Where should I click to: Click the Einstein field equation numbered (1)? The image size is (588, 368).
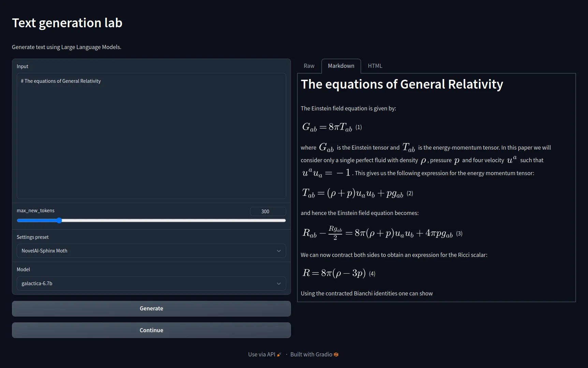(x=327, y=127)
